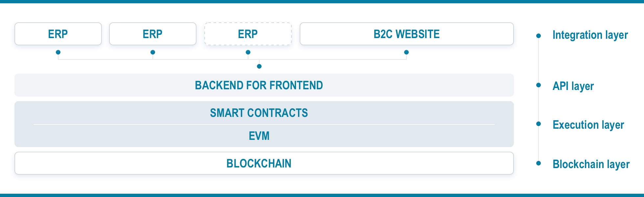Click the BACKEND FOR FRONTEND bar
644x197 pixels.
[x=264, y=85]
